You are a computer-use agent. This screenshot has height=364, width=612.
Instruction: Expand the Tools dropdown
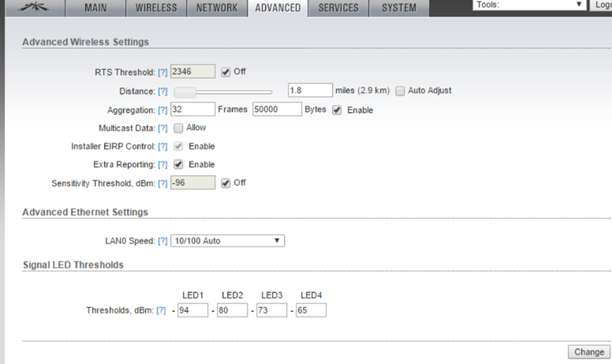click(529, 5)
